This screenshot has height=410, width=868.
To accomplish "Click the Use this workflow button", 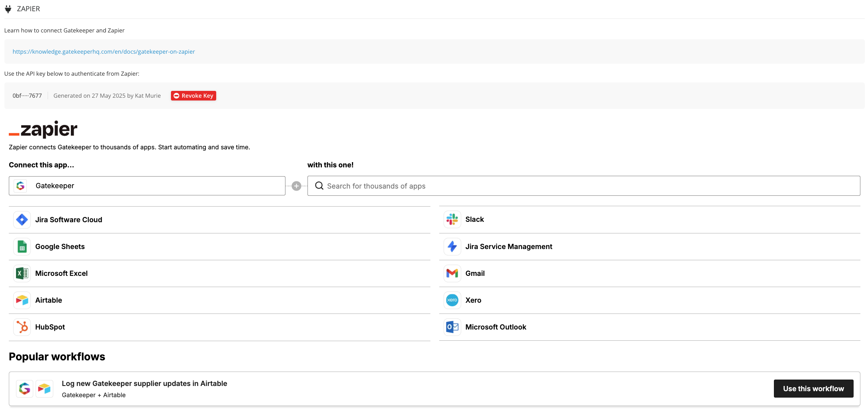I will point(814,389).
